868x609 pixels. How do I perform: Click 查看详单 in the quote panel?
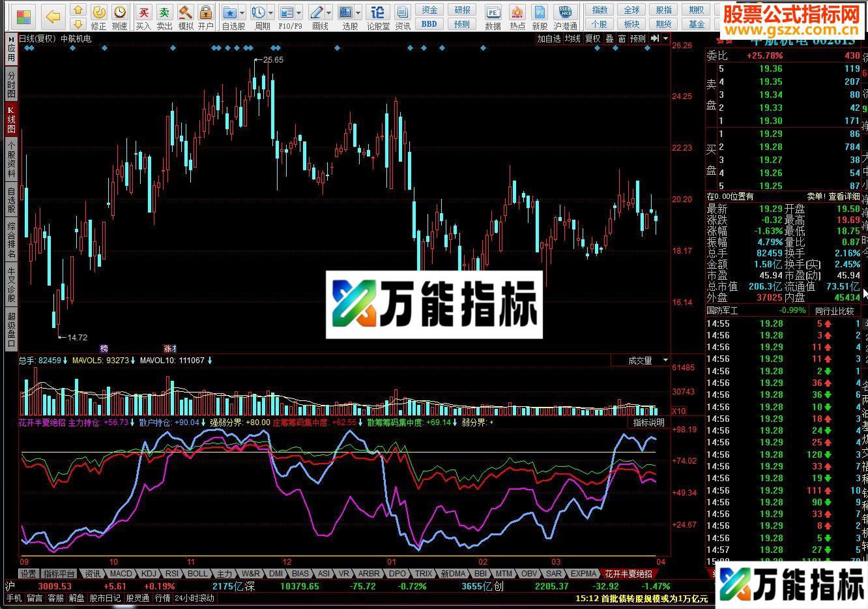pyautogui.click(x=843, y=196)
